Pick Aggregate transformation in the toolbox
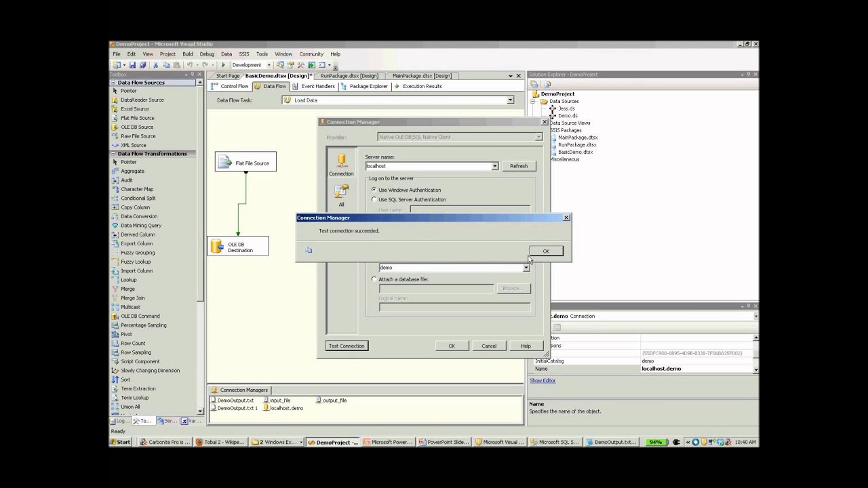This screenshot has width=868, height=488. (132, 171)
